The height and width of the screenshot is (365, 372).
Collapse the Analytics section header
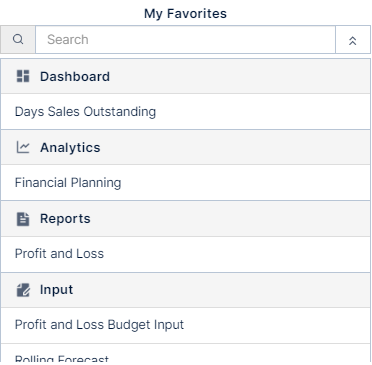(186, 147)
